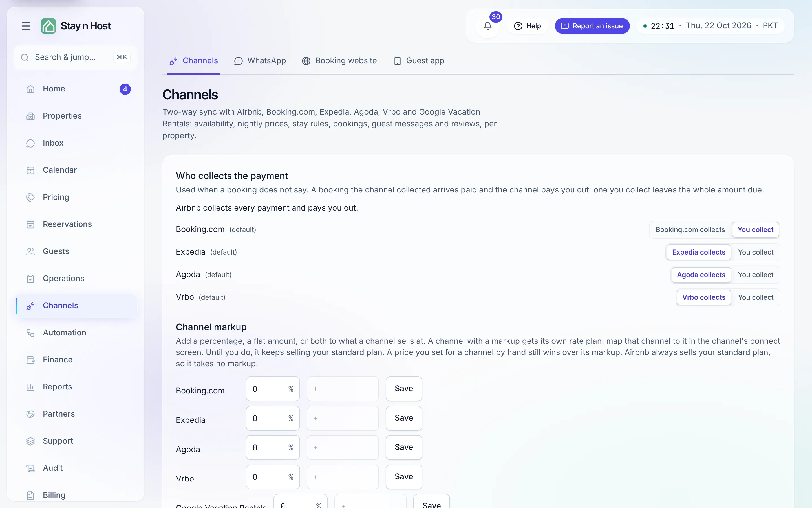Select Booking.com collects option
The width and height of the screenshot is (812, 508).
(690, 229)
